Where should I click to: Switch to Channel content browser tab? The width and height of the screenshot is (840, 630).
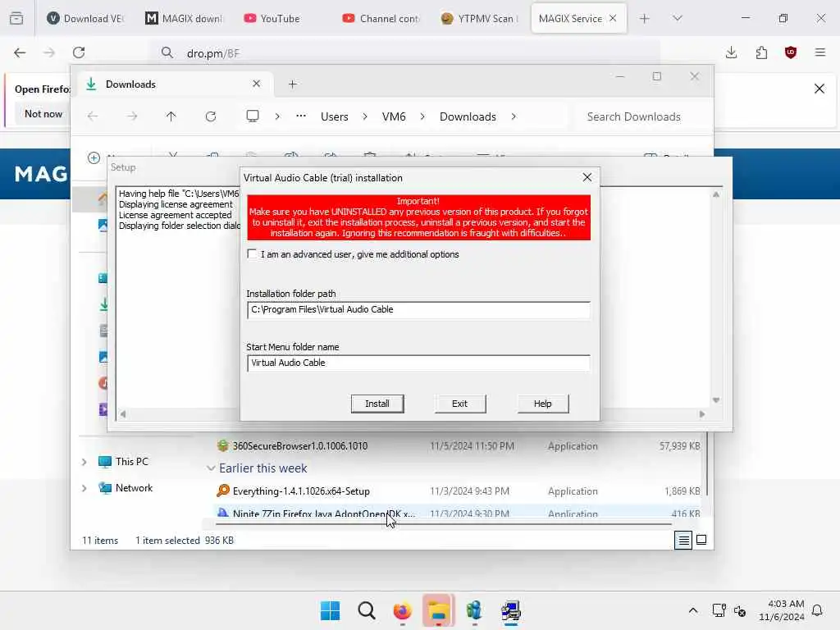tap(382, 18)
